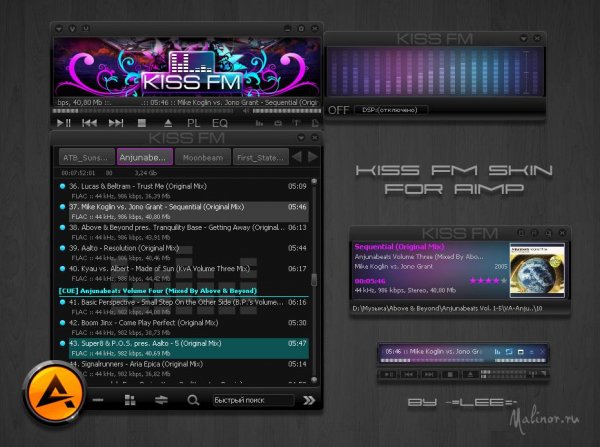This screenshot has width=600, height=447.
Task: Focus the Быстрый поиск quick search field
Action: pos(253,400)
